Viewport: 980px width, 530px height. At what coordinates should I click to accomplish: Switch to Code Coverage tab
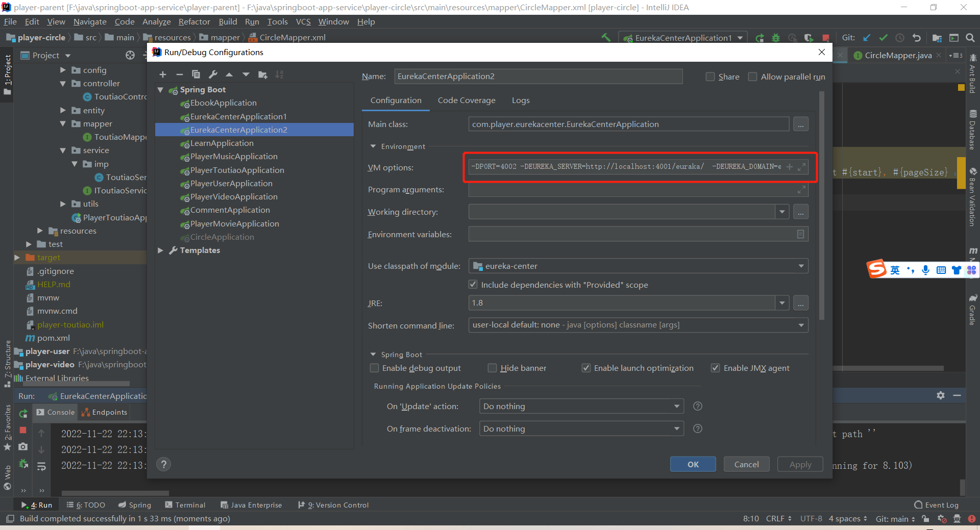click(x=467, y=100)
